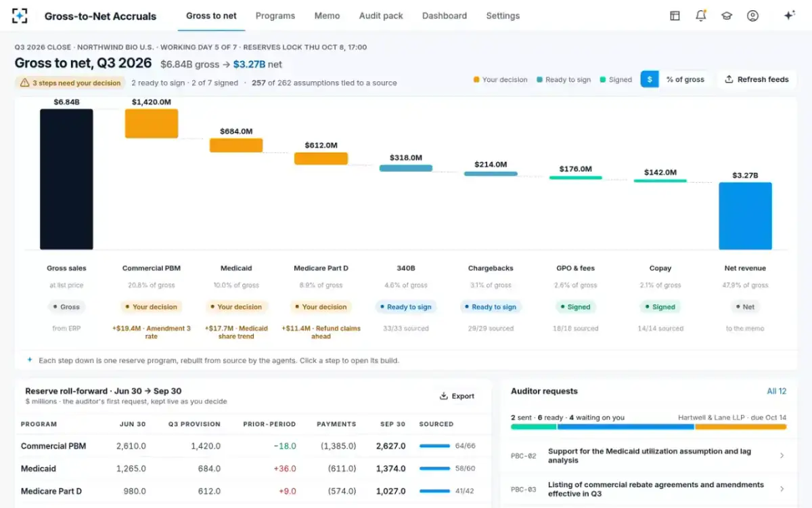The height and width of the screenshot is (508, 812).
Task: Click the Ready to sign legend swatch
Action: [539, 80]
